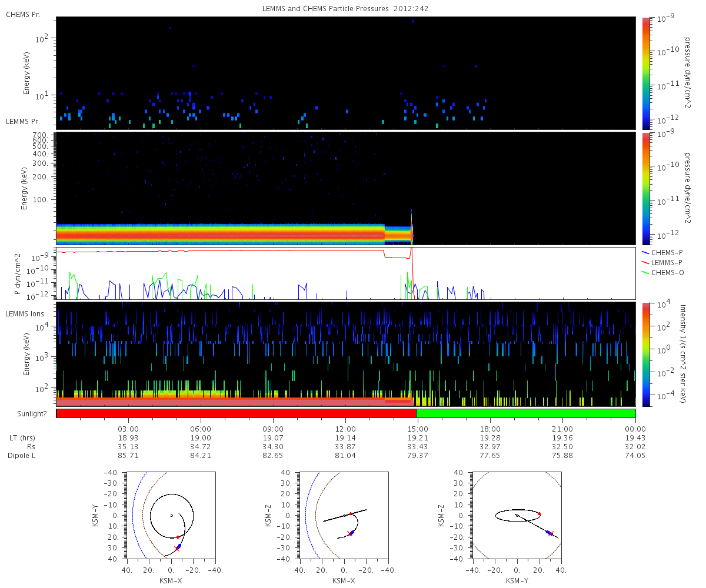
Task: Click the top CHEMS pressure color bar
Action: [646, 73]
